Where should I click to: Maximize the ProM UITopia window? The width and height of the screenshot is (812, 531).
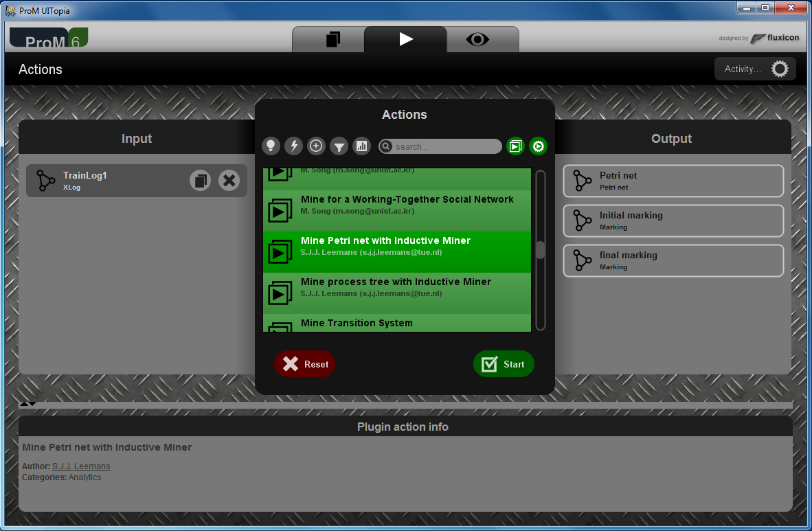(765, 8)
